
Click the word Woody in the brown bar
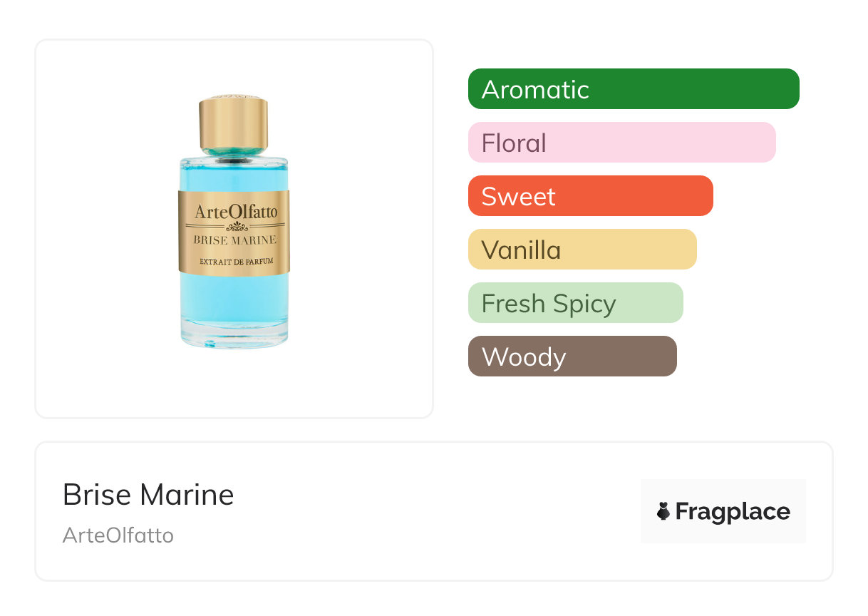524,357
